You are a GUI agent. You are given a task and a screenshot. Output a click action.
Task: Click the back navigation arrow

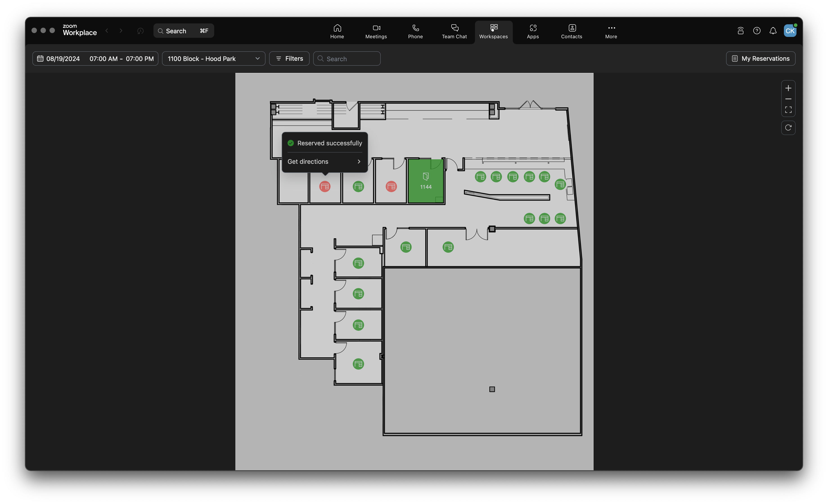pyautogui.click(x=107, y=31)
